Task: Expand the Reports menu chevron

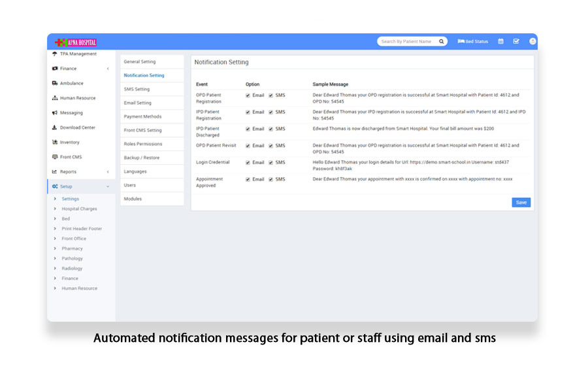Action: point(108,172)
